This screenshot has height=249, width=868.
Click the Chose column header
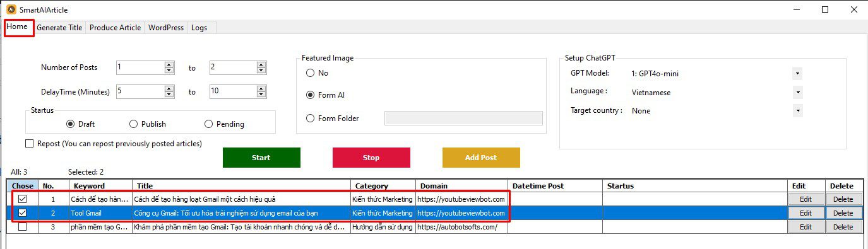click(x=23, y=186)
